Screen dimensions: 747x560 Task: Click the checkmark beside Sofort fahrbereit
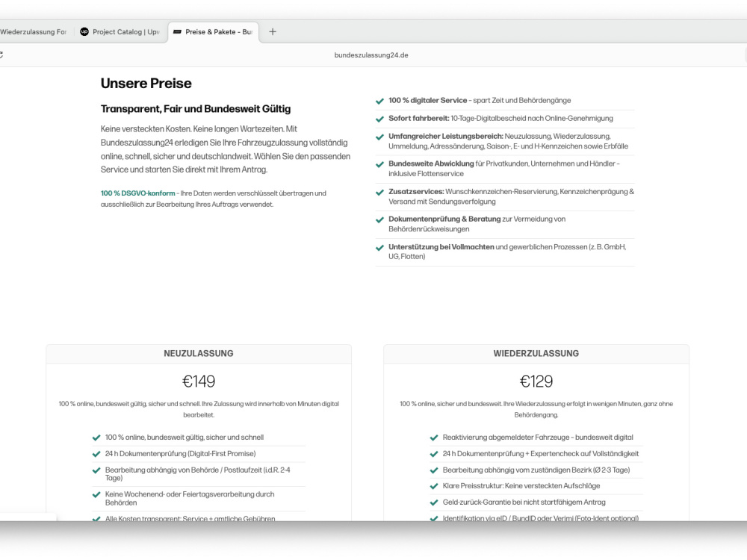[x=379, y=119]
